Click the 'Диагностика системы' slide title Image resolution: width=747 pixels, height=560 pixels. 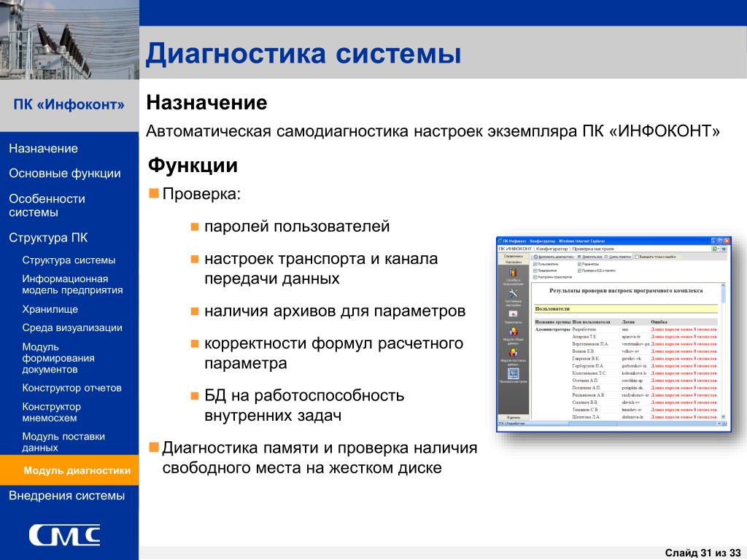click(303, 52)
